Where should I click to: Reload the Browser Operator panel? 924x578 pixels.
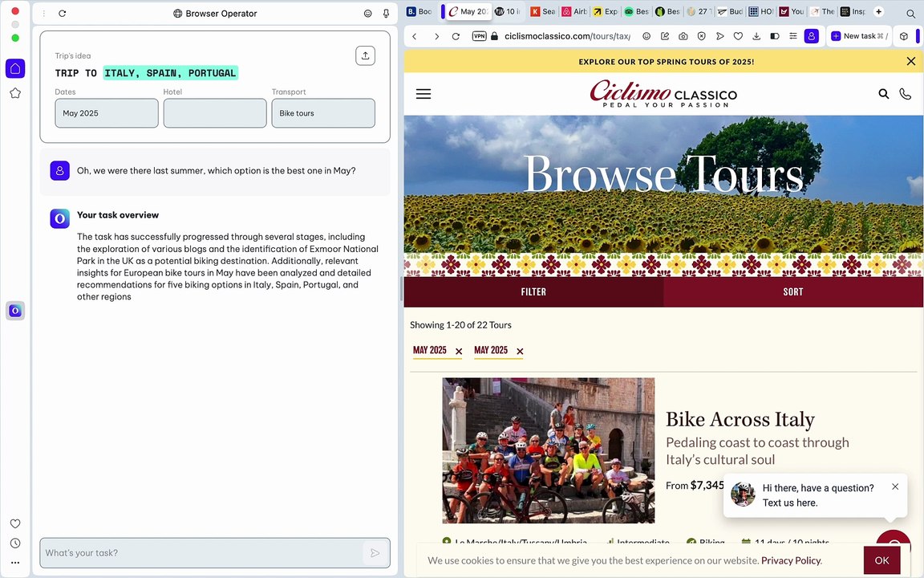pos(62,13)
